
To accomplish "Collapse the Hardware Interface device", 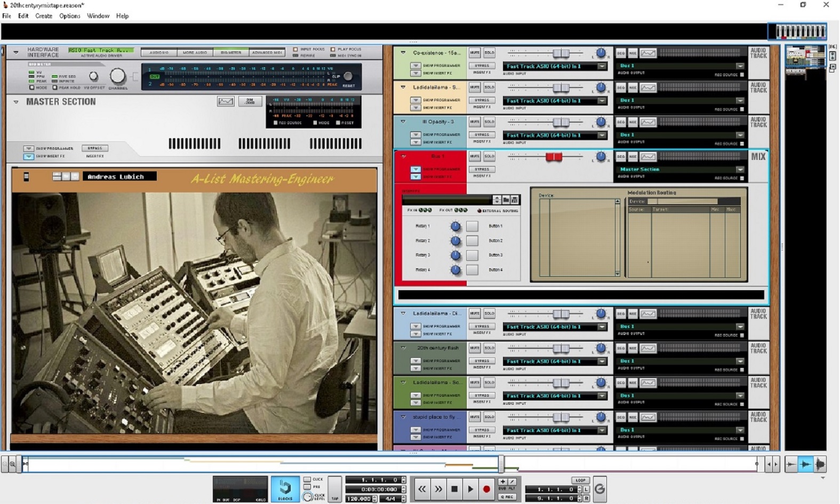I will coord(16,52).
